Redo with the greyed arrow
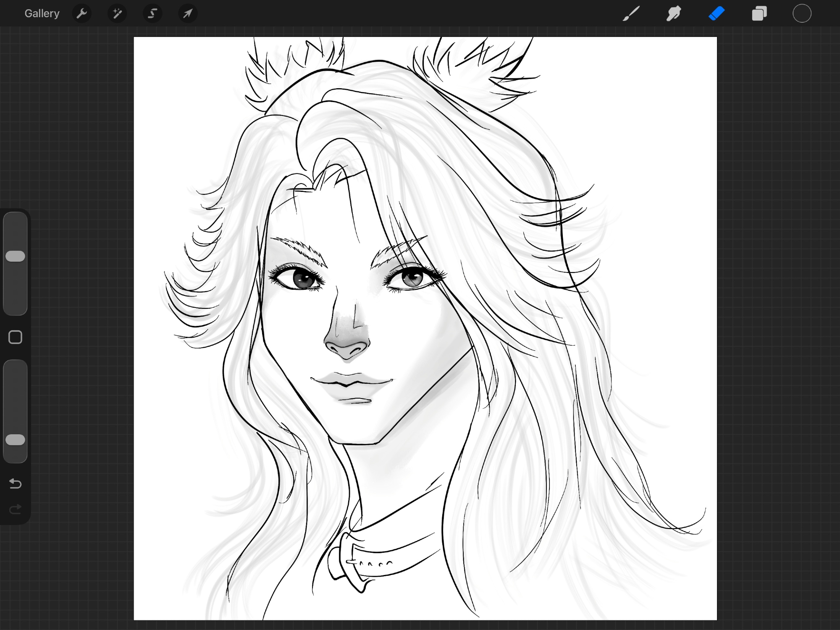840x630 pixels. point(16,509)
